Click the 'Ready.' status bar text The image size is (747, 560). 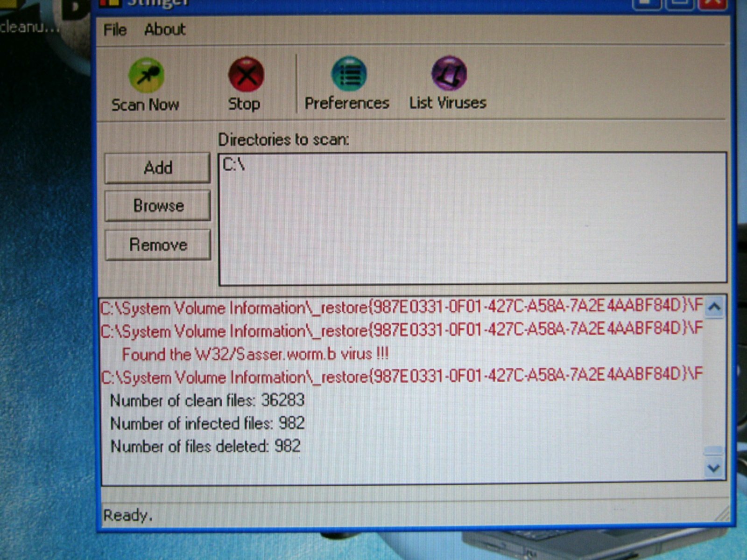(x=127, y=515)
